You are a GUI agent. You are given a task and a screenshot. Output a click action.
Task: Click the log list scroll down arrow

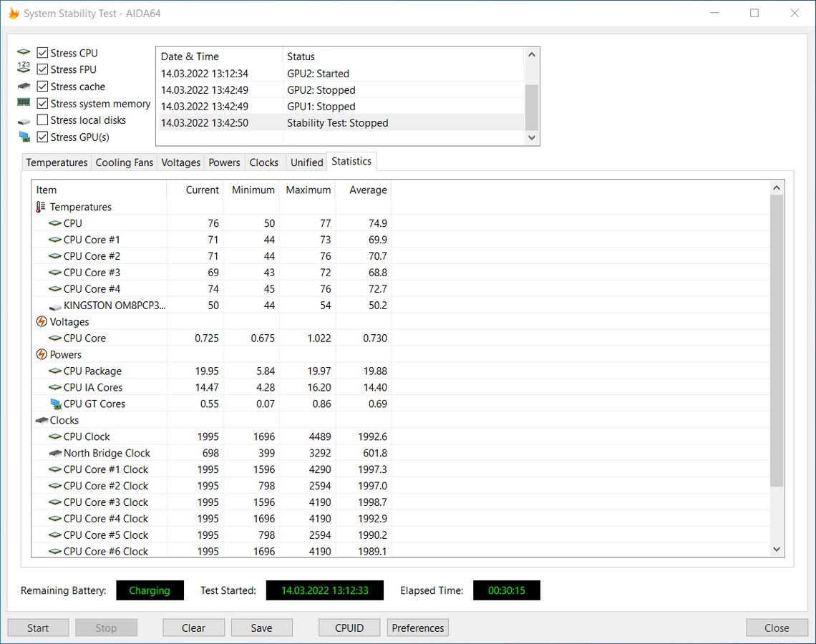531,138
